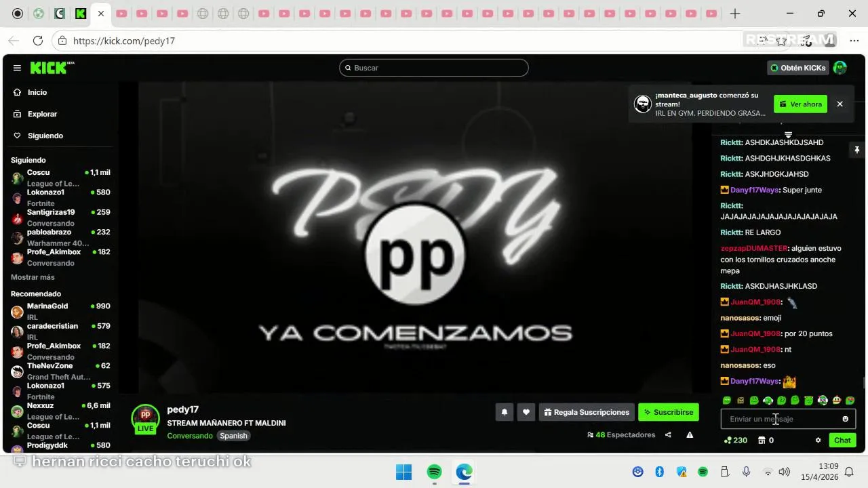
Task: Close the active Kick tab
Action: [x=101, y=14]
